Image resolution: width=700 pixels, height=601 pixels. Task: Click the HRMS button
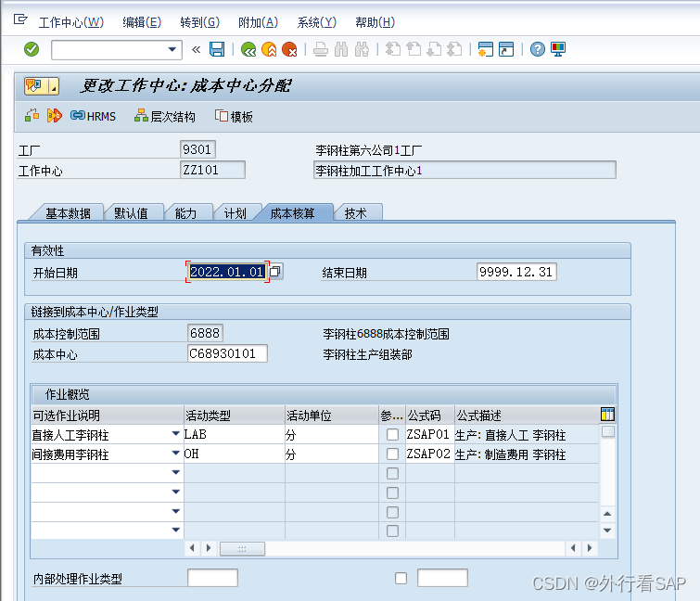click(93, 116)
